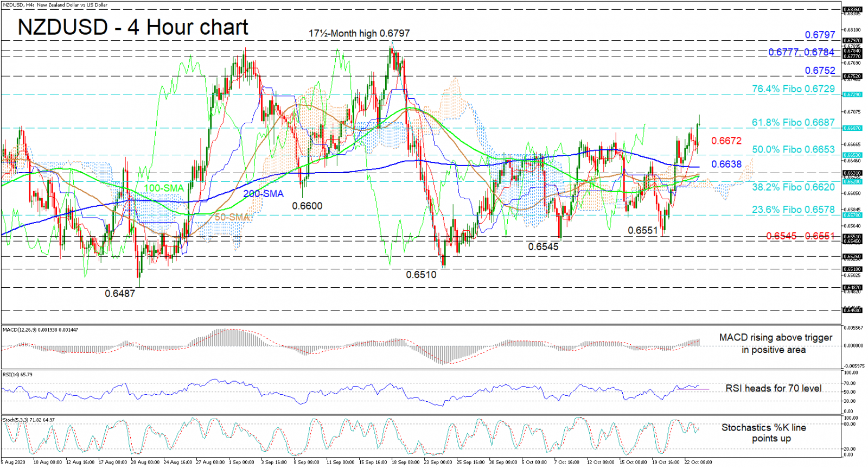Click the 100-SMA label

coord(164,188)
